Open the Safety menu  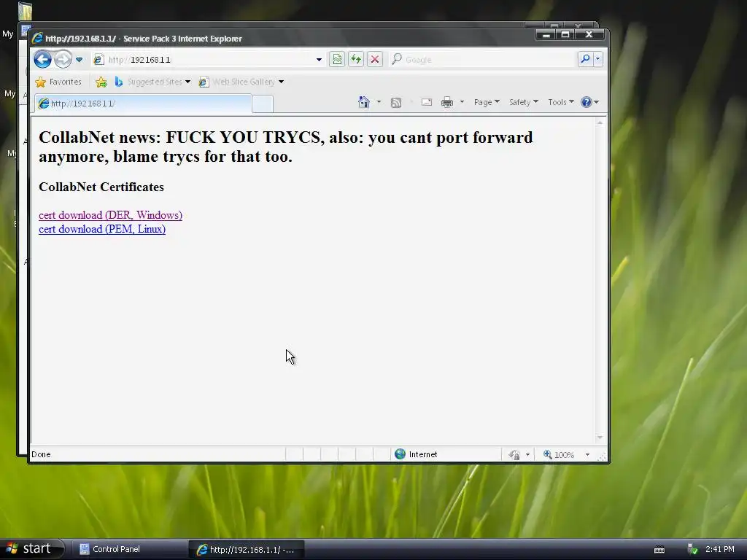(523, 102)
